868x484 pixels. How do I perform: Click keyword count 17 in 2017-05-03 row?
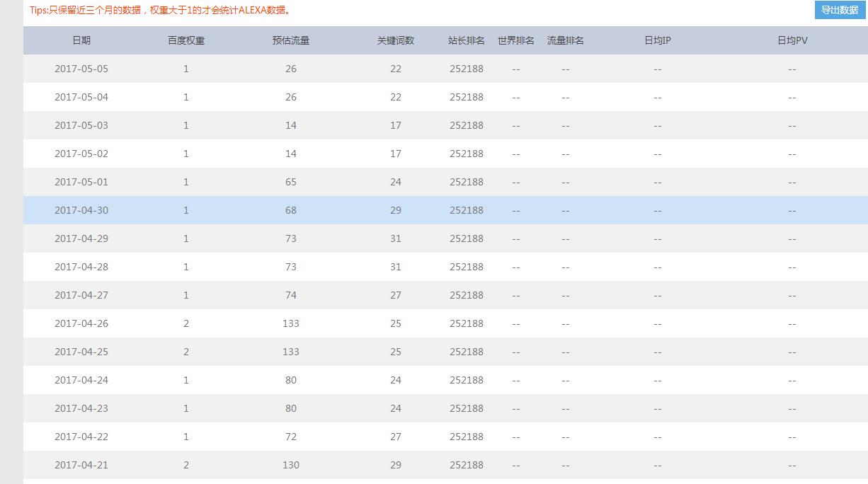click(396, 125)
